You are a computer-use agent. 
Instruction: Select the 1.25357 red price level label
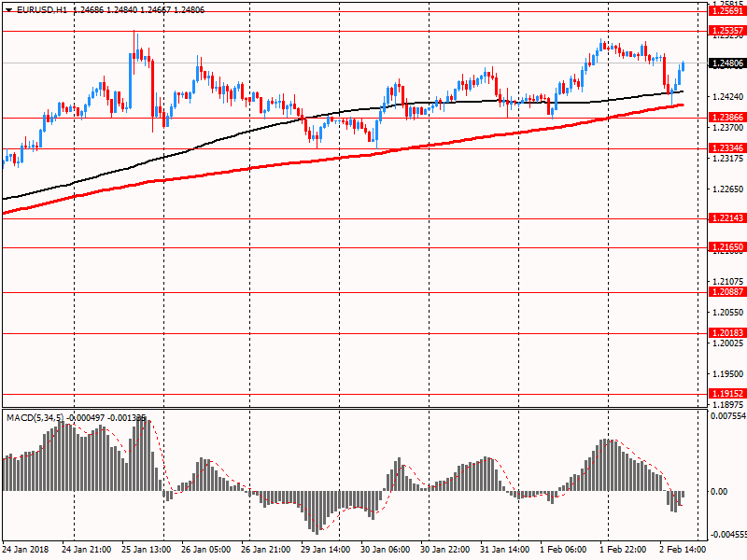727,31
